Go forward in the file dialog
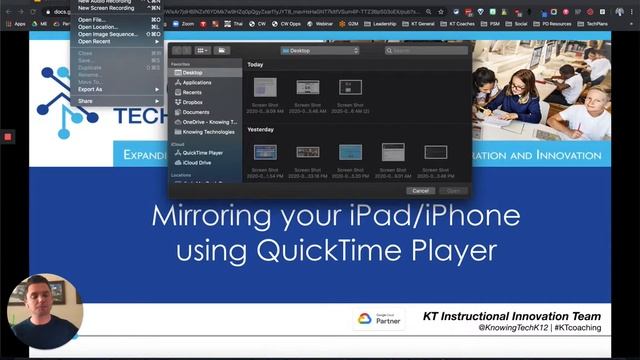 click(x=186, y=51)
